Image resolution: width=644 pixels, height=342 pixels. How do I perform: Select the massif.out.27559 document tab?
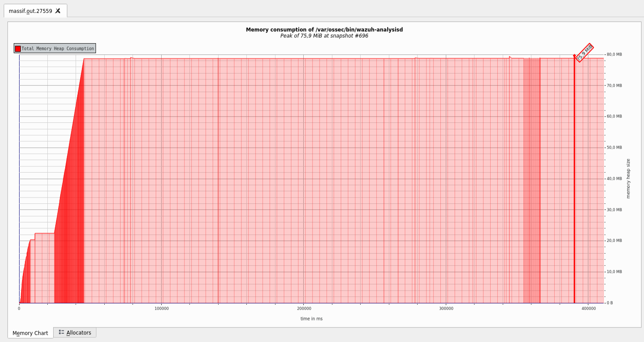(x=30, y=10)
